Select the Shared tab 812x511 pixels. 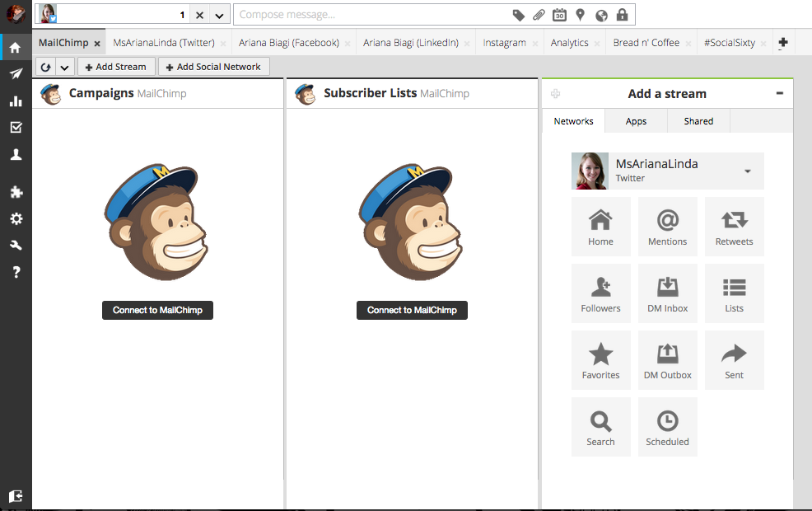(x=698, y=121)
